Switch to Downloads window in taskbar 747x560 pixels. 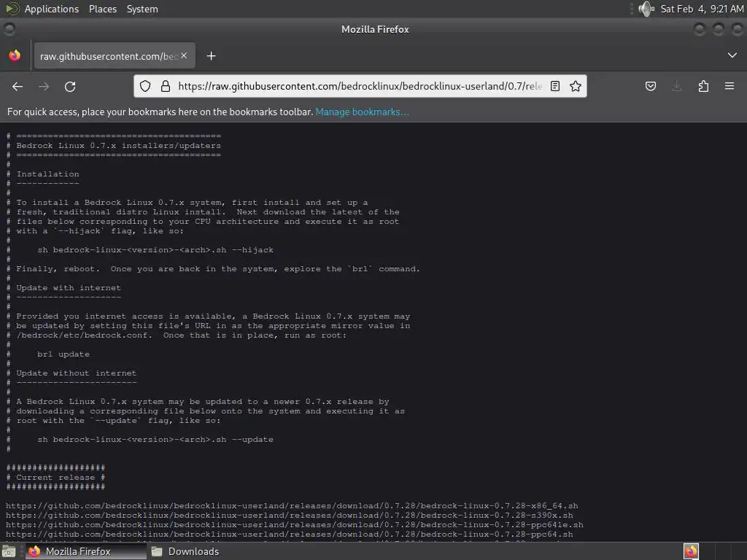pyautogui.click(x=186, y=551)
